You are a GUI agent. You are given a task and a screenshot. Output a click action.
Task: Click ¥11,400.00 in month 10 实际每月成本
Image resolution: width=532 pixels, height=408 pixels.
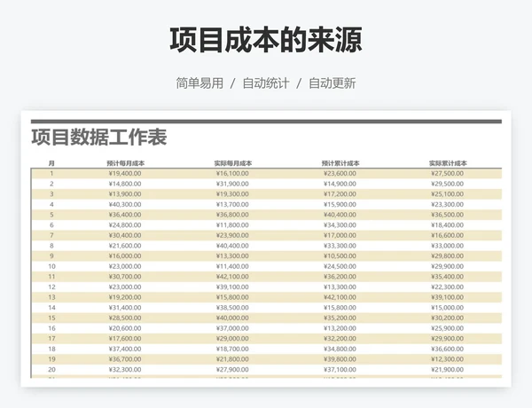click(x=232, y=266)
